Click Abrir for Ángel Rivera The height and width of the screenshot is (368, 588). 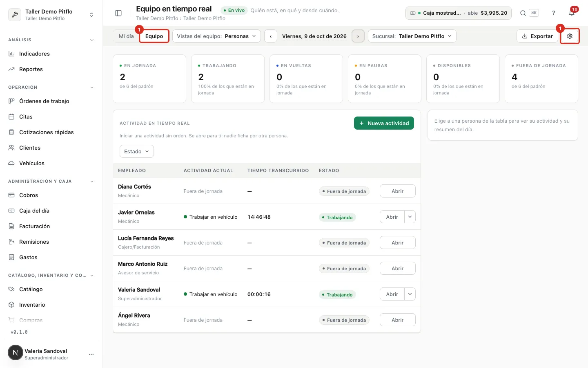(x=398, y=320)
